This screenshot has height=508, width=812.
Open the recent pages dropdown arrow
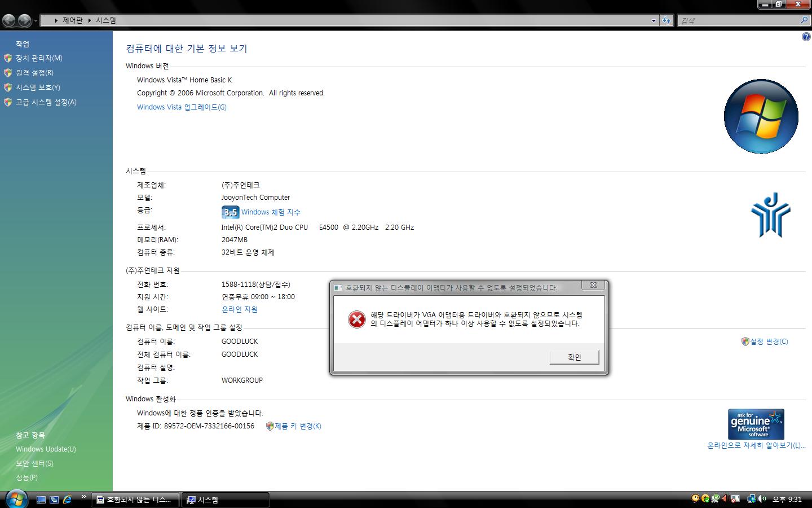pos(36,21)
